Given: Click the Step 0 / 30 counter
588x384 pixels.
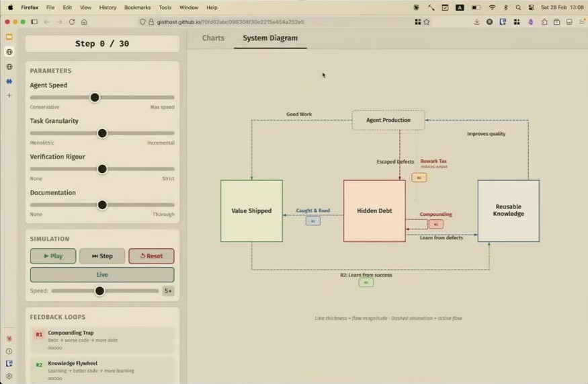Looking at the screenshot, I should click(x=102, y=44).
